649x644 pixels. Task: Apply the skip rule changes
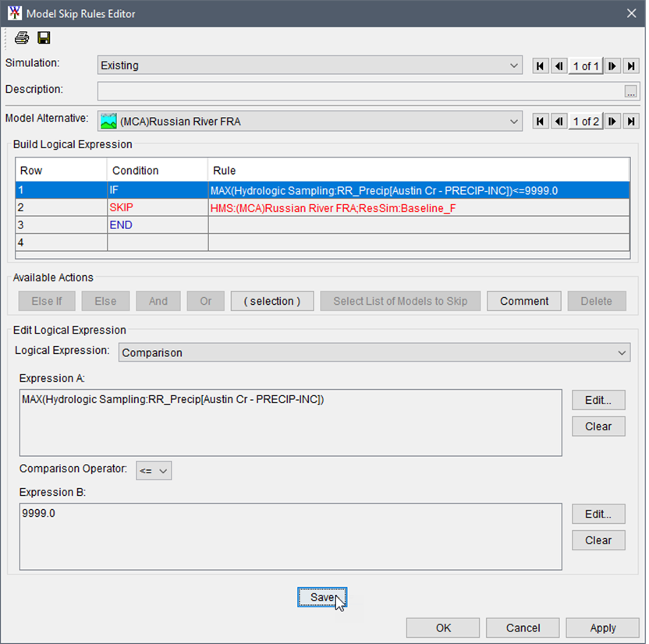click(x=602, y=628)
